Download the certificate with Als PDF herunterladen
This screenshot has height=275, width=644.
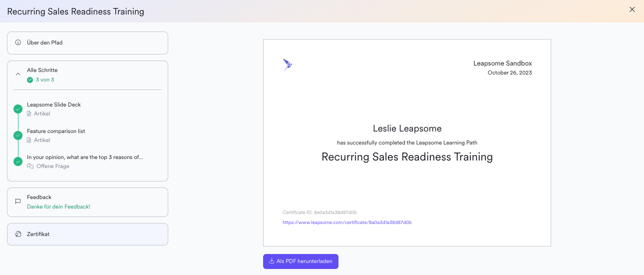301,261
